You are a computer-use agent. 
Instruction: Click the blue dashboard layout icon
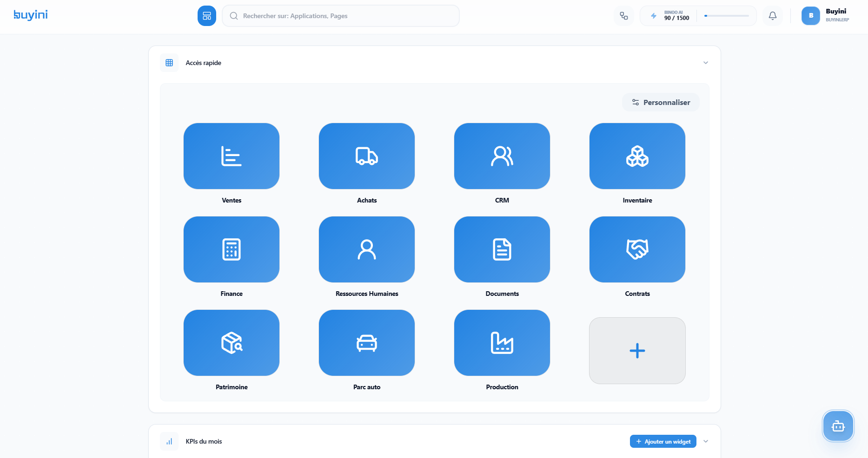click(x=207, y=16)
